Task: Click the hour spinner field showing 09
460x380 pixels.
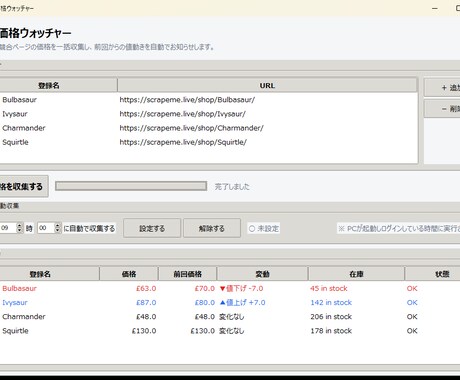Action: 11,228
